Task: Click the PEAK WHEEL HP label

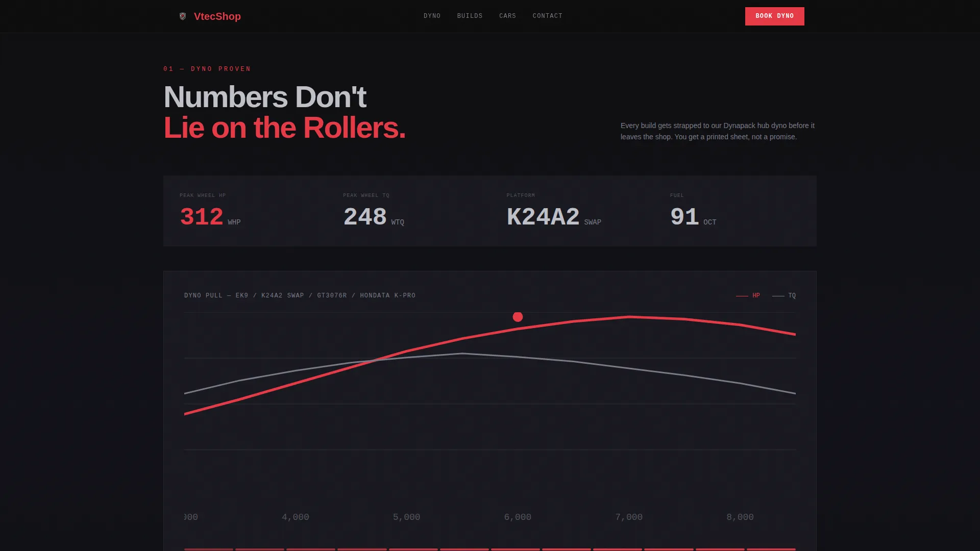Action: 203,195
